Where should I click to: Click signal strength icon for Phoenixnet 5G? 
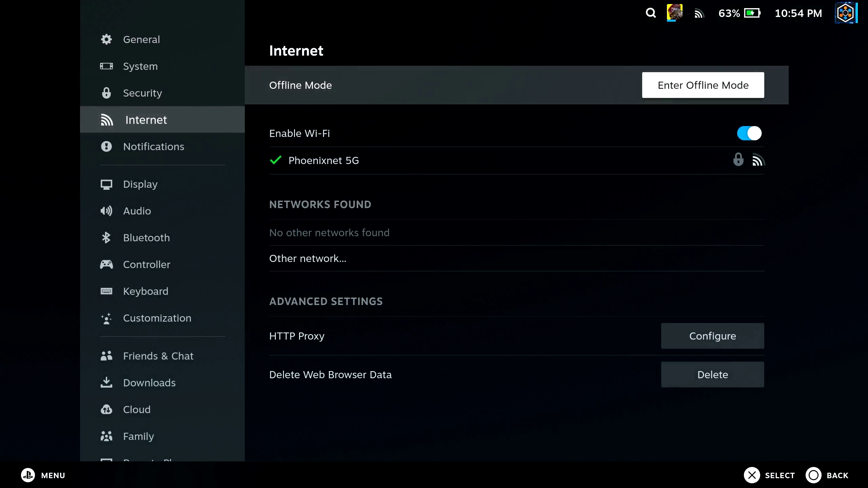[758, 160]
